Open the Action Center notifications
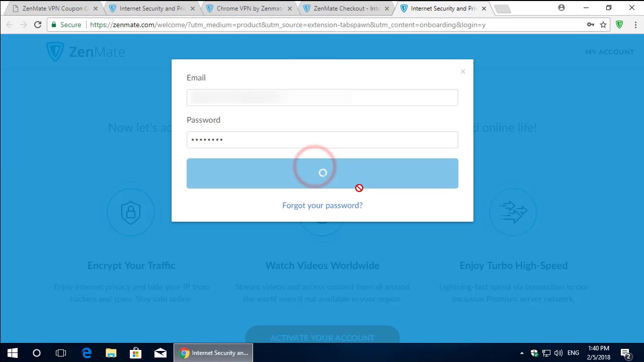Image resolution: width=644 pixels, height=362 pixels. (x=625, y=353)
